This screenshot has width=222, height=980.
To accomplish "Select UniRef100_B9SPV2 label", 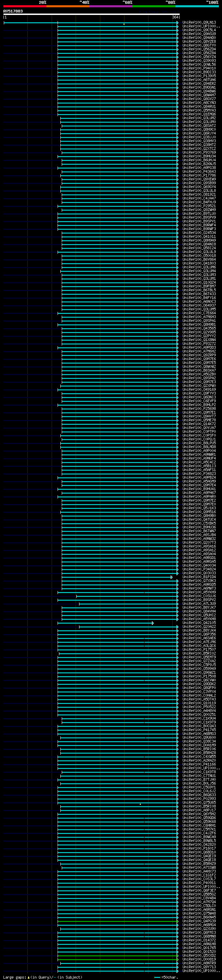I will (x=199, y=600).
